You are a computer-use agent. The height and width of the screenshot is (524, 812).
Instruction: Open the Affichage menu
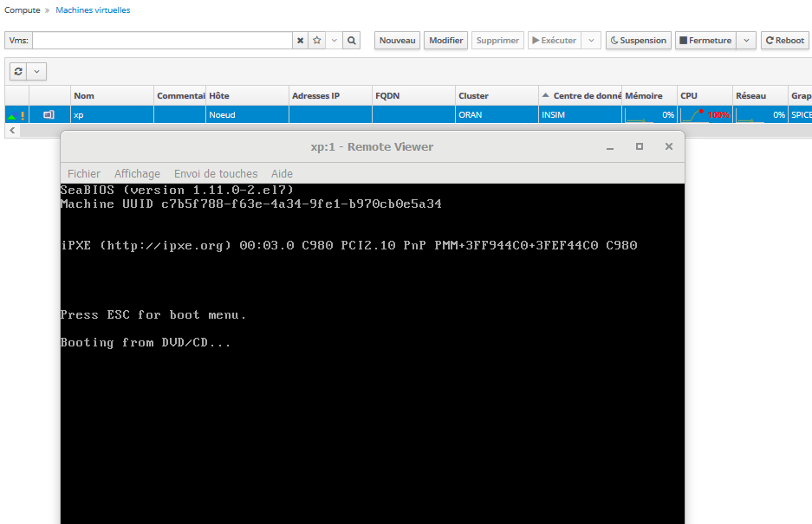[137, 173]
